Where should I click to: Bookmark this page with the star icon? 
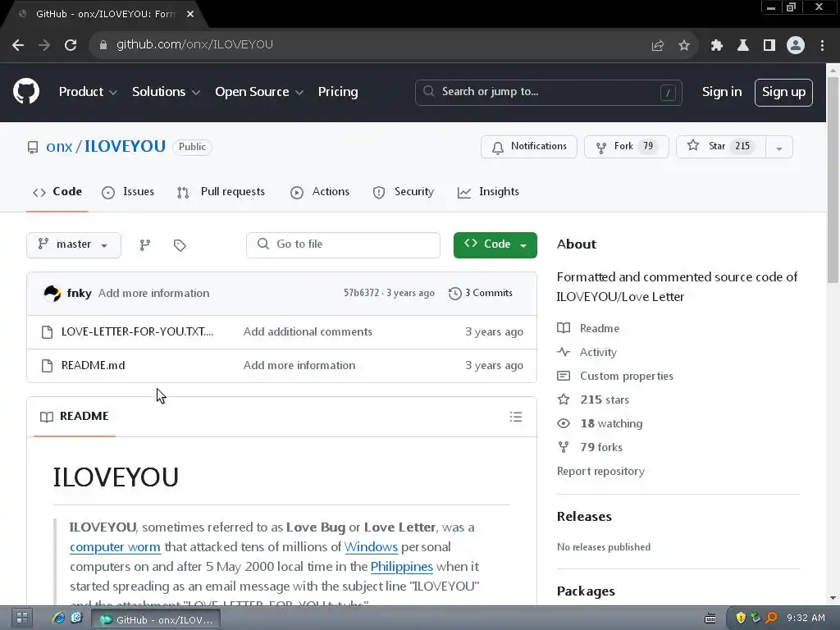coord(683,46)
